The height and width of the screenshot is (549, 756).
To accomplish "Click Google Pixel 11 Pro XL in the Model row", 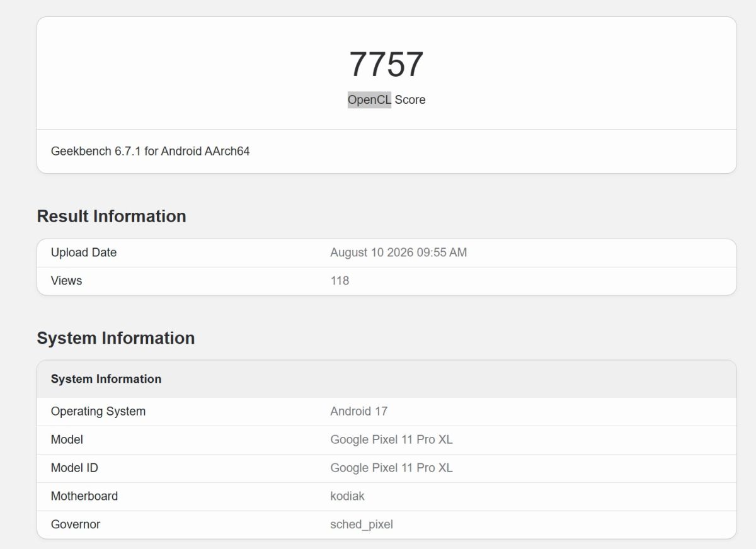I will pos(391,439).
